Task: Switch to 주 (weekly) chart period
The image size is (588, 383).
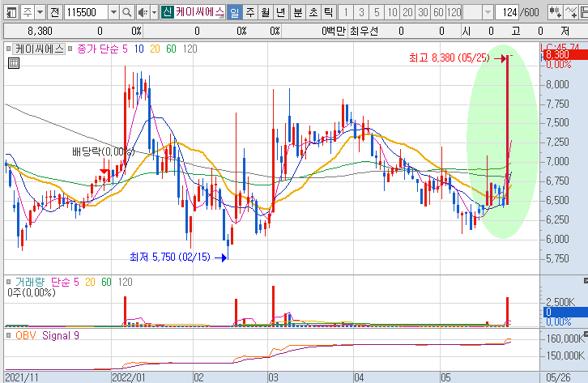Action: [249, 13]
